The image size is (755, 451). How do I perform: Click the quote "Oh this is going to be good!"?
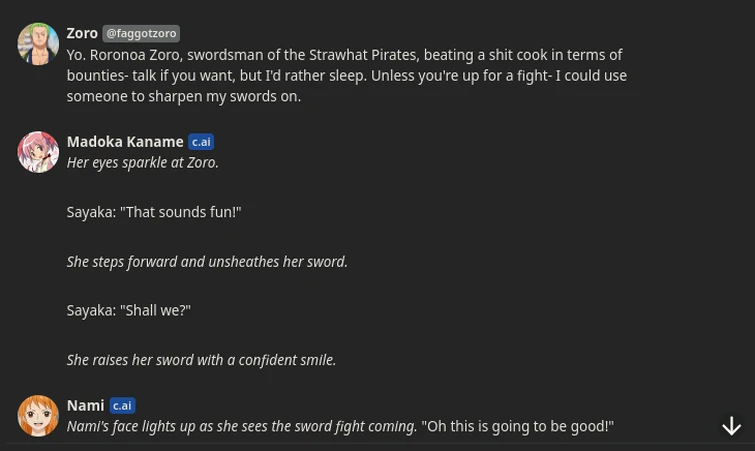coord(517,426)
